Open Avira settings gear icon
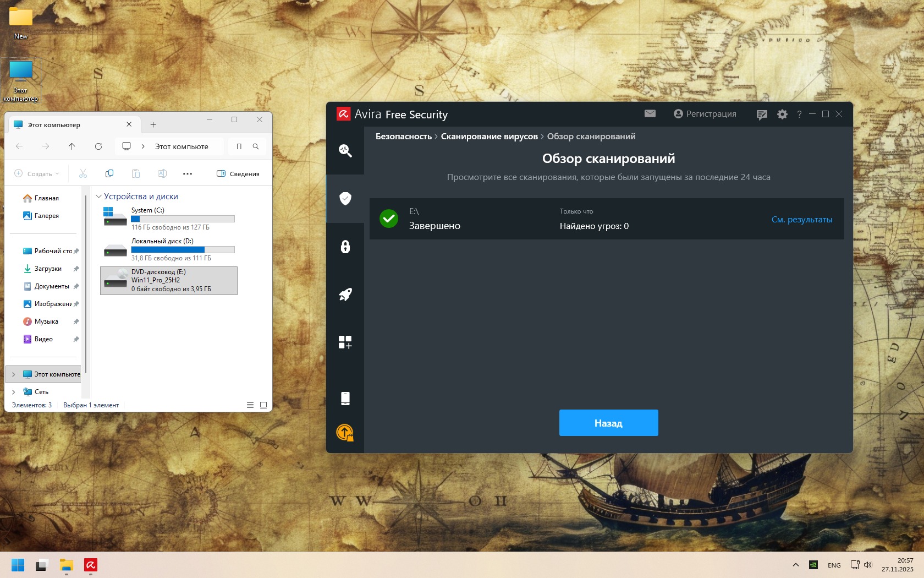 tap(782, 114)
